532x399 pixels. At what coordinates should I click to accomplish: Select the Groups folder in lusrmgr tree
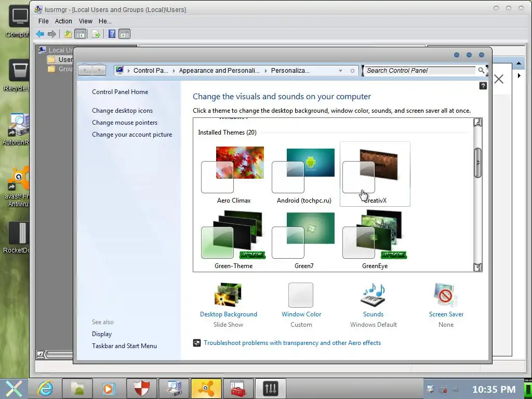click(60, 69)
